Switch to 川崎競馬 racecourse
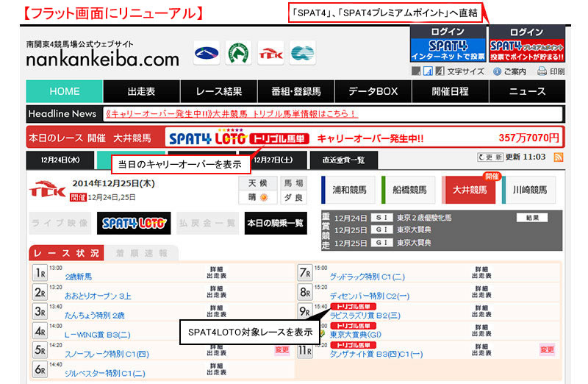The image size is (588, 384). (x=529, y=190)
